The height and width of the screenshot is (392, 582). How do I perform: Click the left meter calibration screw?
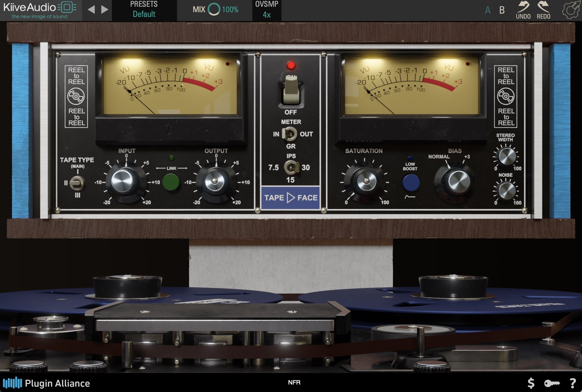click(169, 129)
